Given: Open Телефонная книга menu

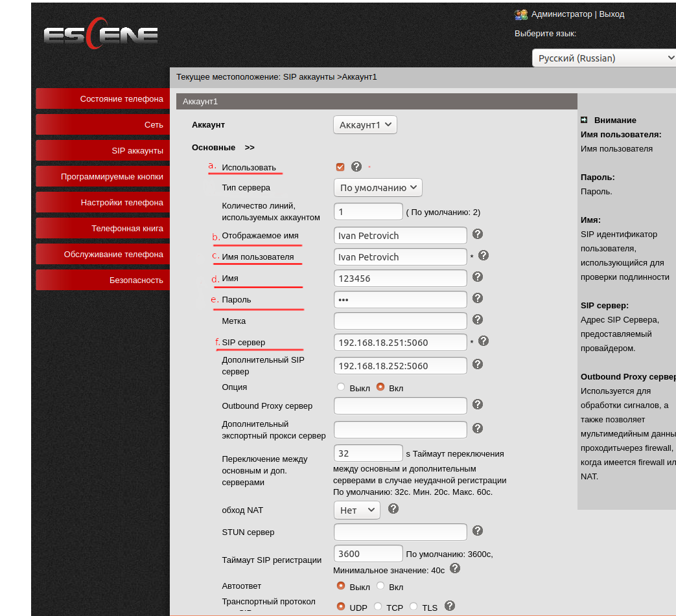Looking at the screenshot, I should (x=102, y=228).
